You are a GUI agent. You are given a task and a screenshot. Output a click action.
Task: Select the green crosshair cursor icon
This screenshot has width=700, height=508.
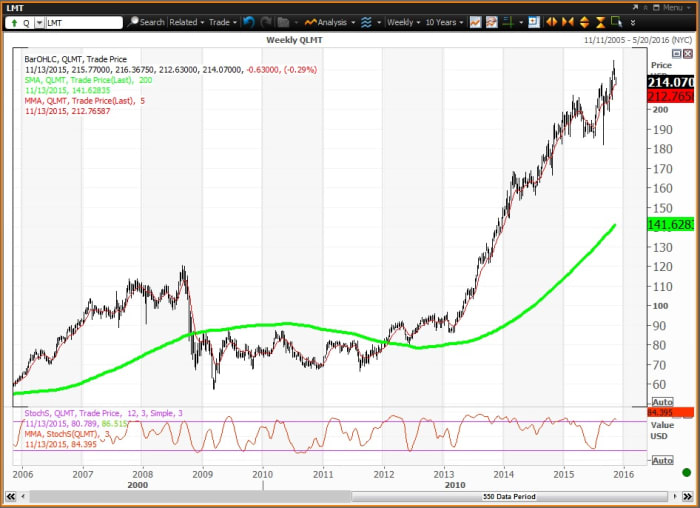pos(508,22)
